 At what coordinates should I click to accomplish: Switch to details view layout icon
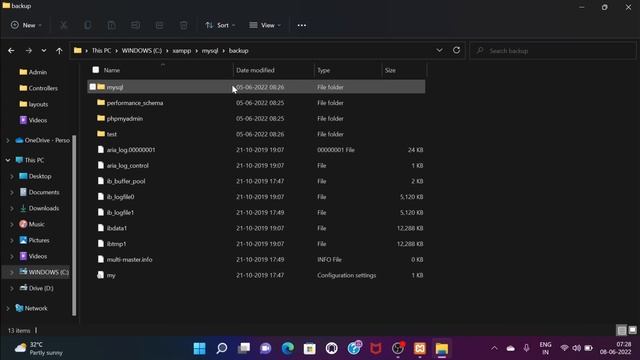click(622, 330)
